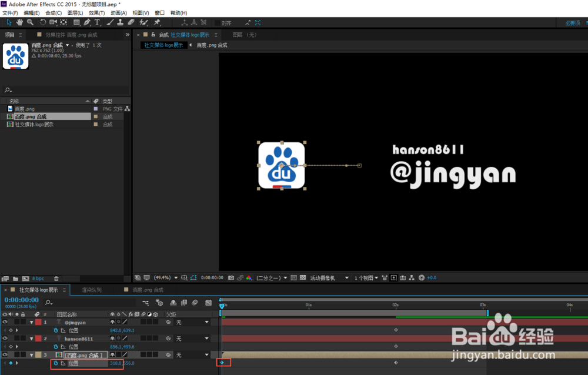Select the Brush tool
This screenshot has height=375, width=588.
point(111,22)
